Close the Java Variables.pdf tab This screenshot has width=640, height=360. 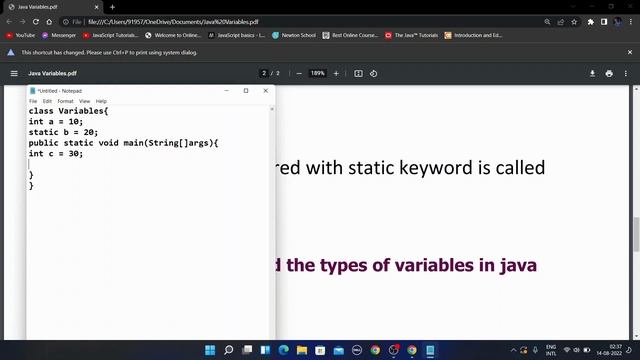pyautogui.click(x=96, y=7)
